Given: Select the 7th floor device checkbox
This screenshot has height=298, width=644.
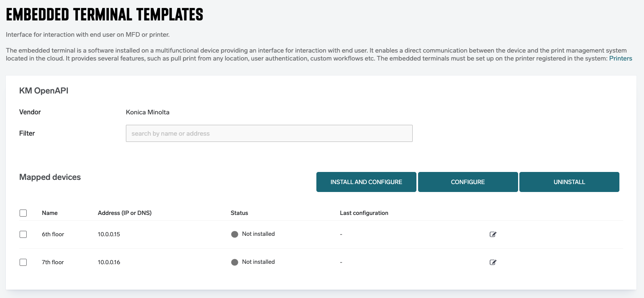Looking at the screenshot, I should 23,263.
